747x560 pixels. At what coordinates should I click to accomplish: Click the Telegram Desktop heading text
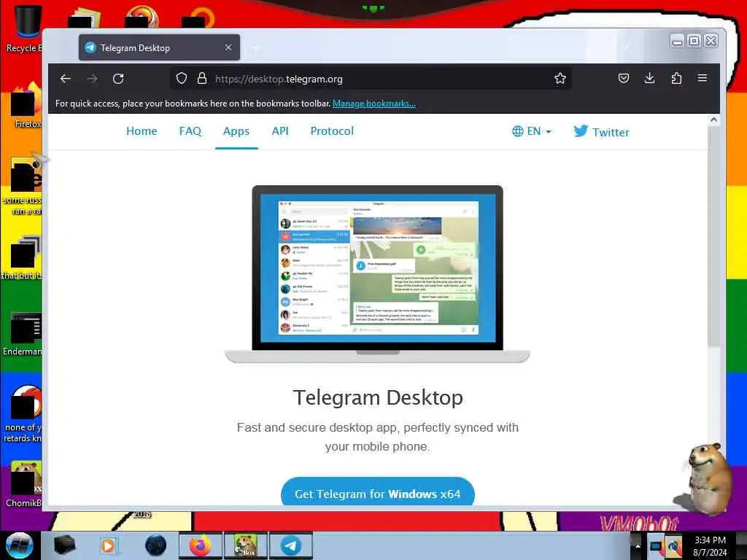point(378,397)
